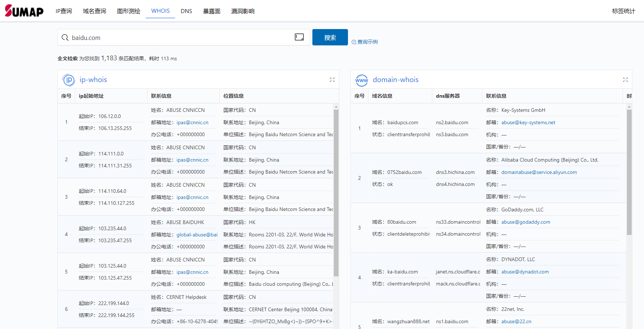Select domain 0752baidu.com

404,172
